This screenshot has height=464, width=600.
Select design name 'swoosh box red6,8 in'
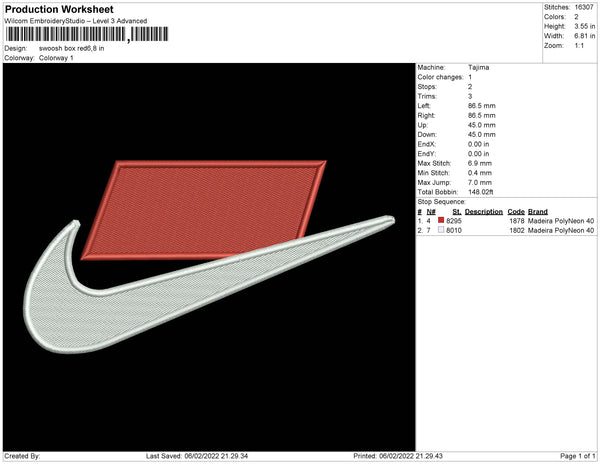click(72, 48)
